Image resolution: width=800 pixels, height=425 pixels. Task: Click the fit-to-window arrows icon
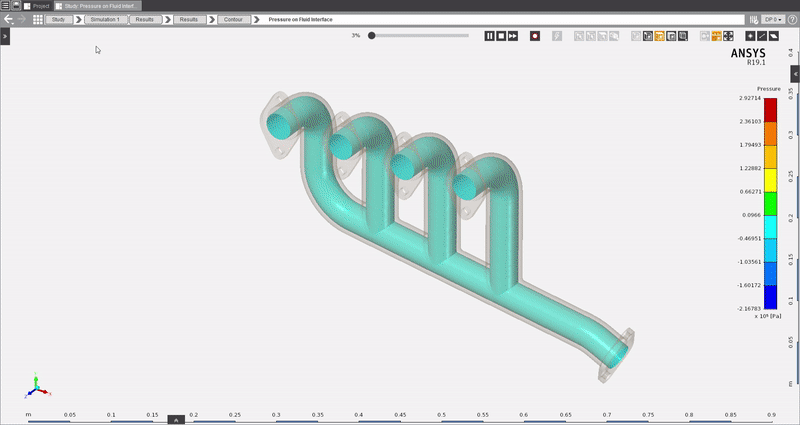coord(728,36)
